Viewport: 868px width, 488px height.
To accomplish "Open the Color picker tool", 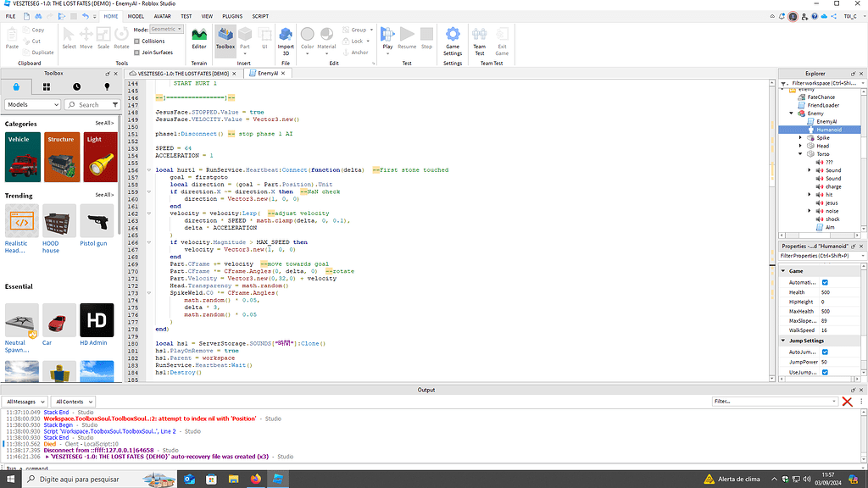I will click(x=307, y=39).
